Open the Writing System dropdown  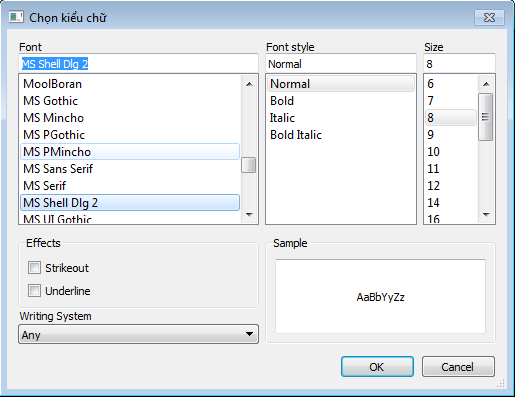tap(139, 334)
